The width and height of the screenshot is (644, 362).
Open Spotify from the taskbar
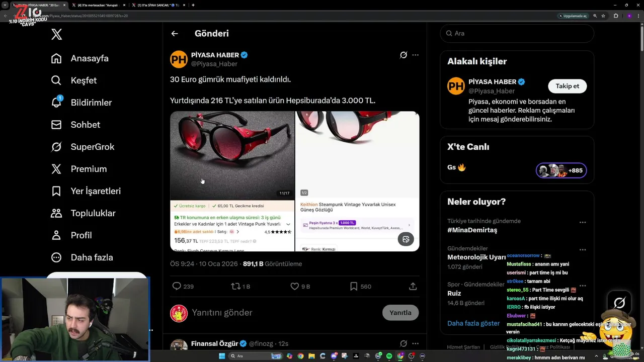(x=389, y=356)
